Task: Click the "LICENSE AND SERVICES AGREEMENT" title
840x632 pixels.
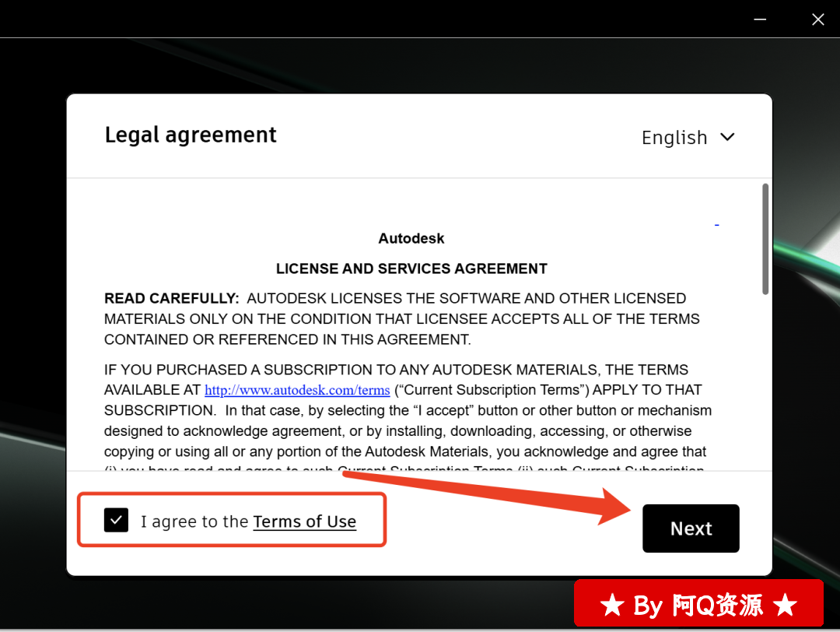Action: pyautogui.click(x=411, y=269)
